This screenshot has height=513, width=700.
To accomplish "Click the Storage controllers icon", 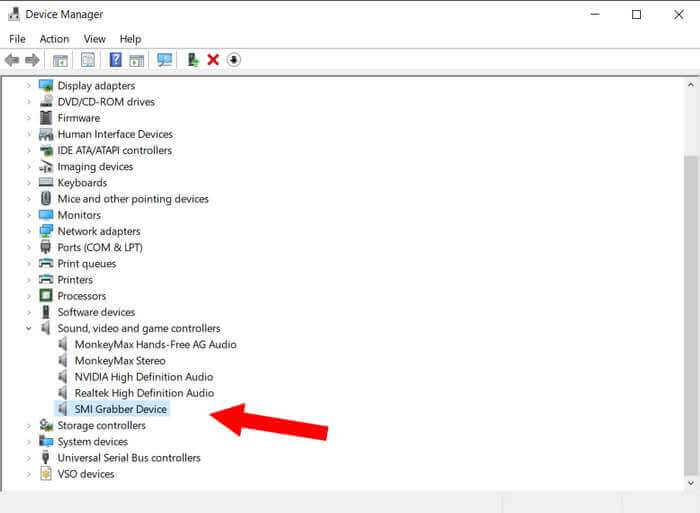I will (46, 425).
